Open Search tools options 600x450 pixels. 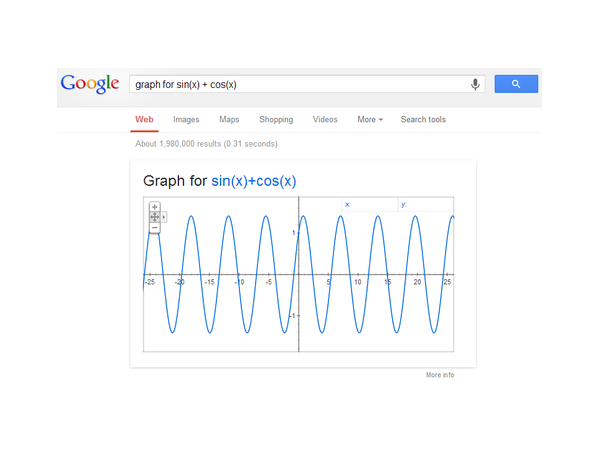(423, 120)
